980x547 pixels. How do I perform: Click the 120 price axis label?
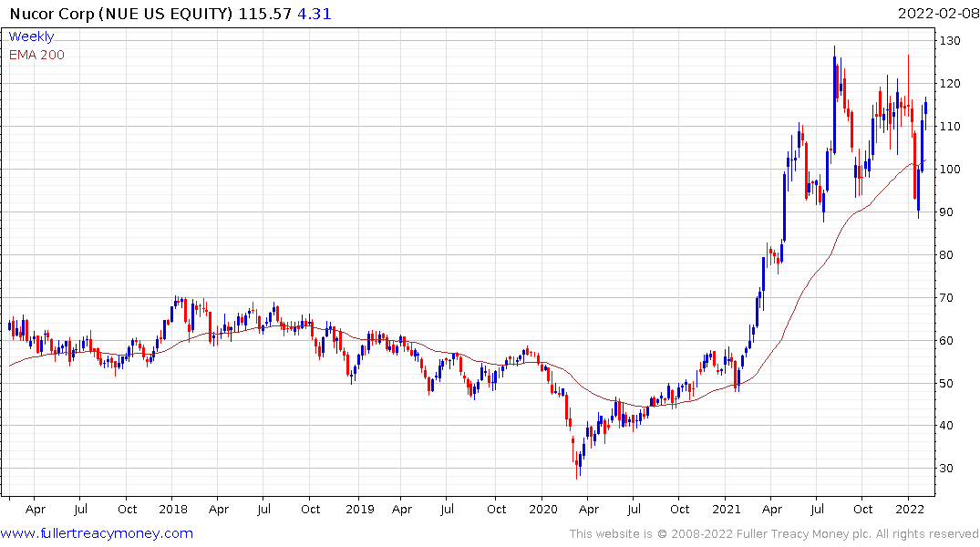point(950,83)
